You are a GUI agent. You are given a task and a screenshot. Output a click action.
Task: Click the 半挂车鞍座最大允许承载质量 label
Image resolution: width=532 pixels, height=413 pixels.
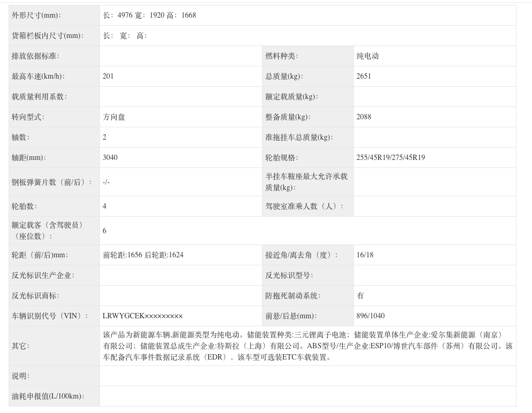[306, 182]
